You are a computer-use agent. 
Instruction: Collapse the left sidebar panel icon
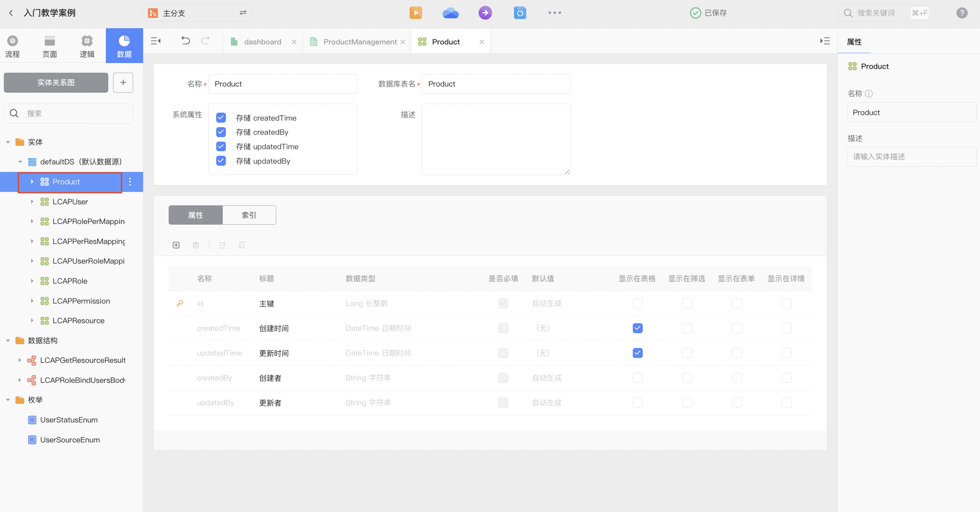click(156, 41)
